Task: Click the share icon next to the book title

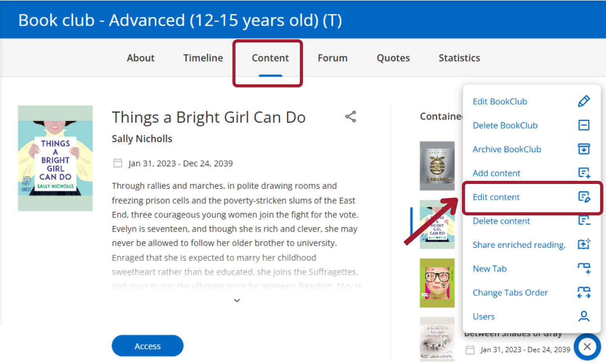Action: [351, 117]
